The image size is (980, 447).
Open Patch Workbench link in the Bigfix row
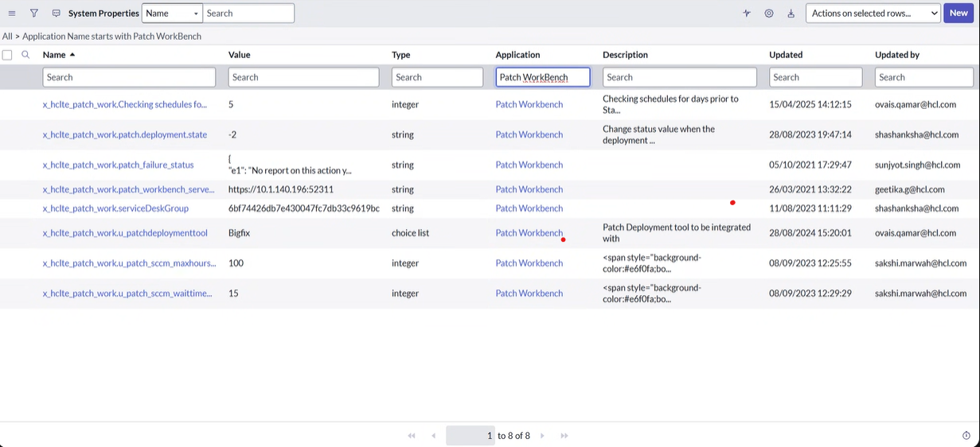tap(529, 233)
